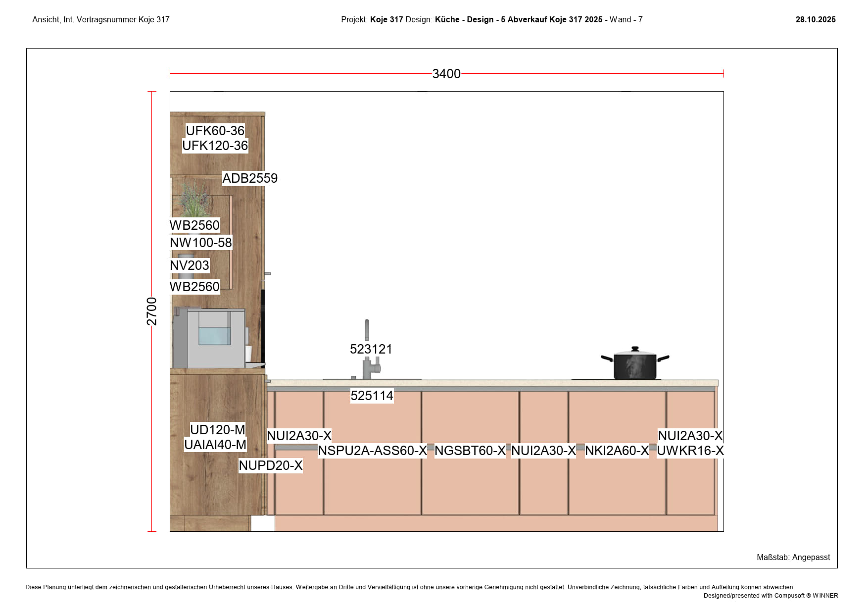Select the lavender plant on the shelf
Screen dimensions: 868x614
194,199
